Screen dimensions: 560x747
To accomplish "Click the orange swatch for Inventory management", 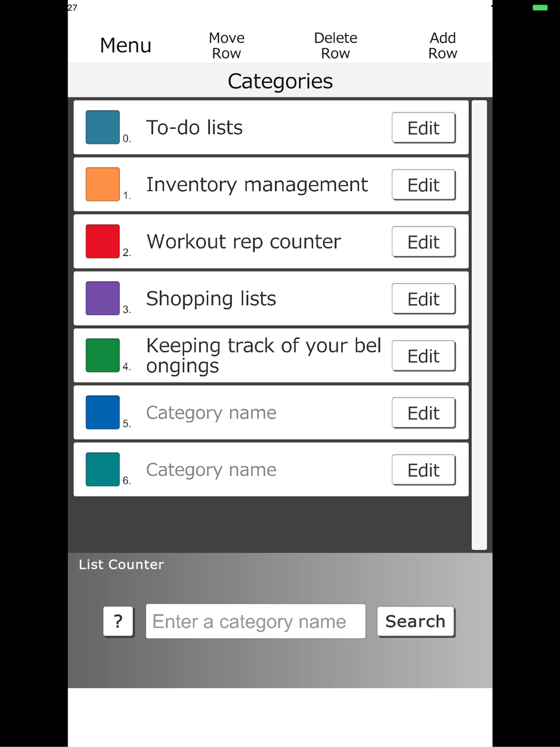I will pos(102,184).
